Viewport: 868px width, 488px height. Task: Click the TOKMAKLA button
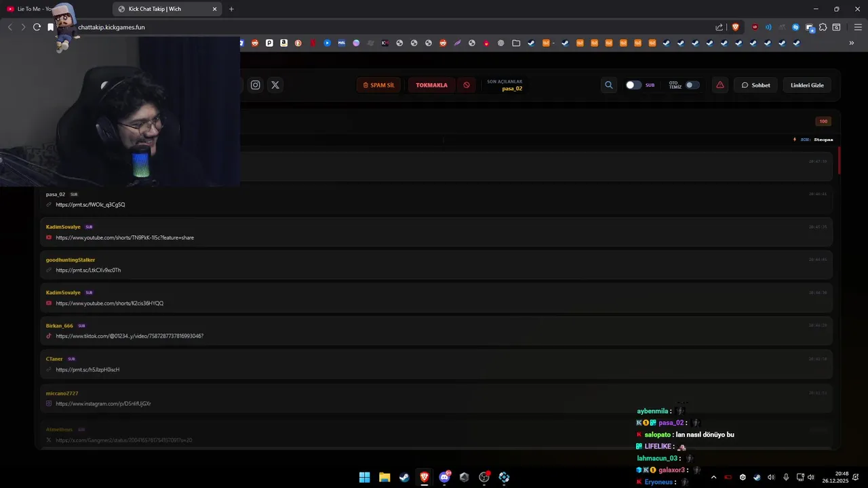(432, 85)
